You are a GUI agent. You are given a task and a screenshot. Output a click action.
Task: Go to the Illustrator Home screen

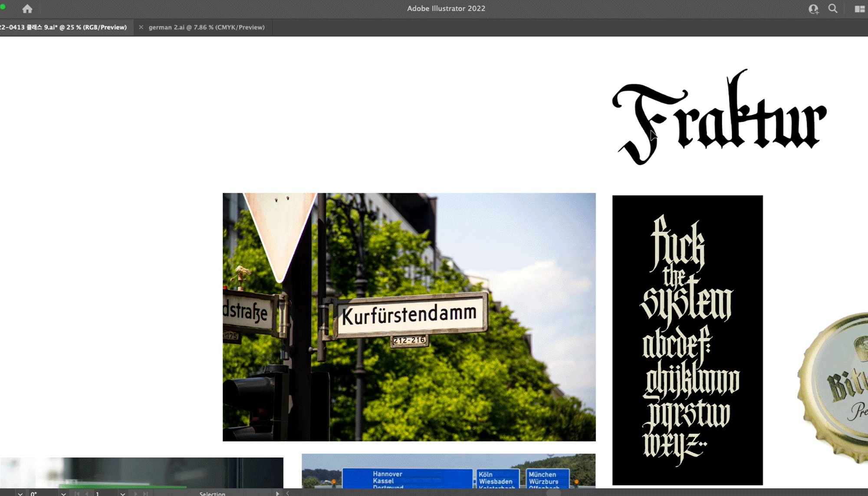pyautogui.click(x=27, y=9)
